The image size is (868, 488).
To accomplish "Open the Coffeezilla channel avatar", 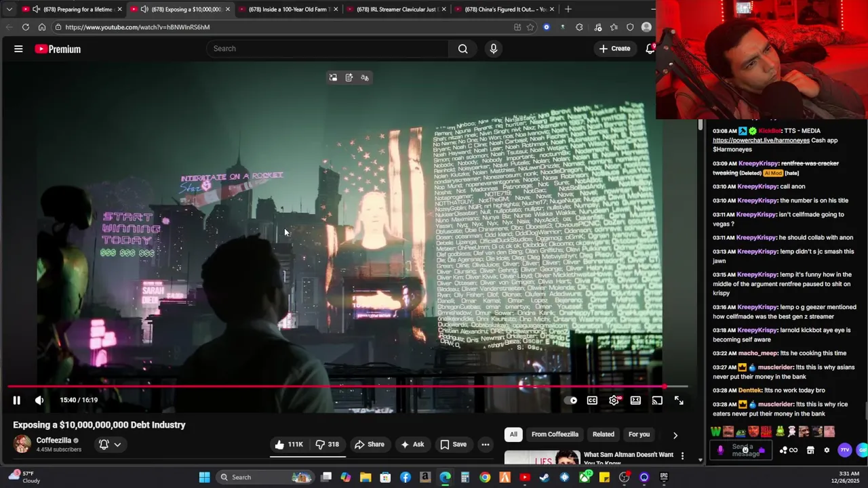I will click(x=22, y=444).
